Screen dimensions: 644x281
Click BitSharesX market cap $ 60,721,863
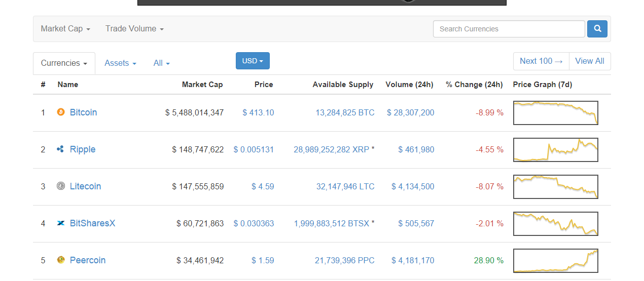(200, 223)
